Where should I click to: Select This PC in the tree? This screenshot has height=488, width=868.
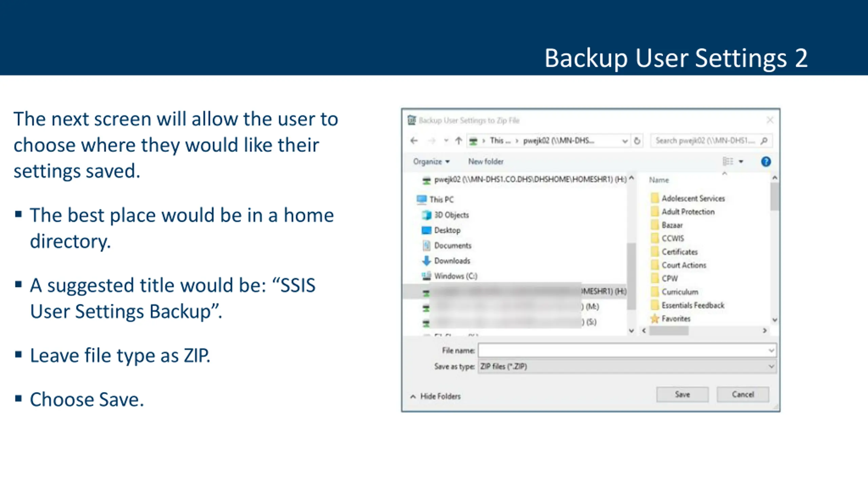(435, 200)
